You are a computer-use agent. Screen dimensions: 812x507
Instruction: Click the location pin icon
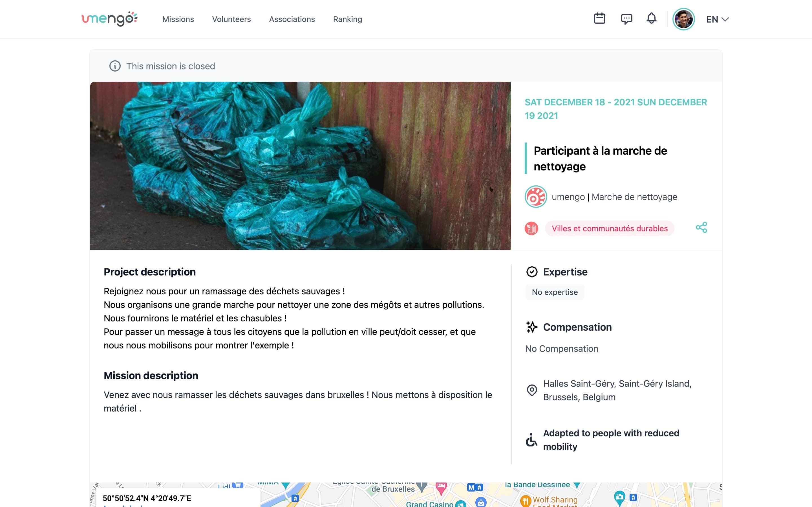532,390
